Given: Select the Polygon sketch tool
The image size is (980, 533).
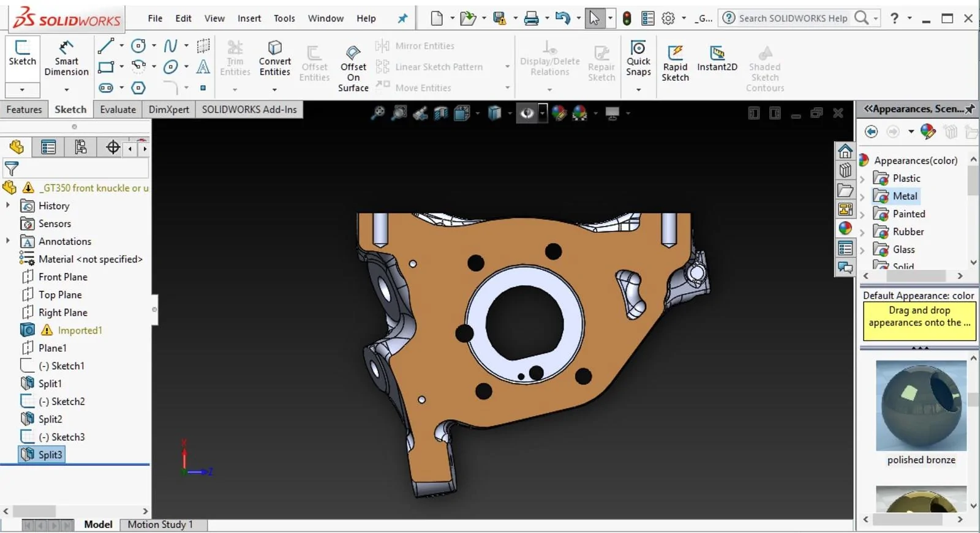Looking at the screenshot, I should click(139, 88).
